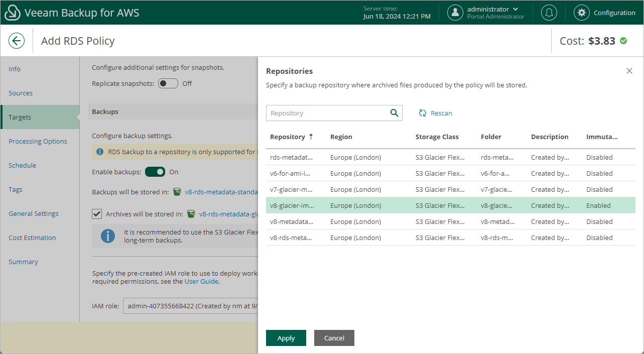Click the administrator user avatar icon
This screenshot has width=644, height=354.
(455, 13)
